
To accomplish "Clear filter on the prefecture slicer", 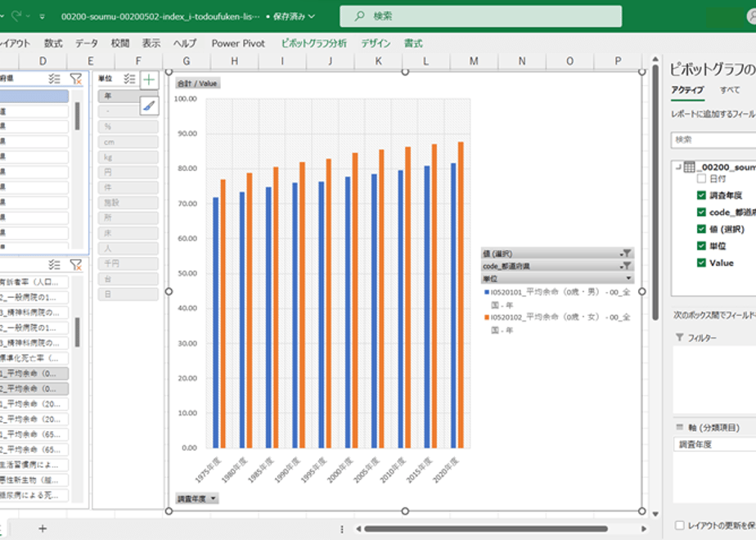I will (x=76, y=79).
